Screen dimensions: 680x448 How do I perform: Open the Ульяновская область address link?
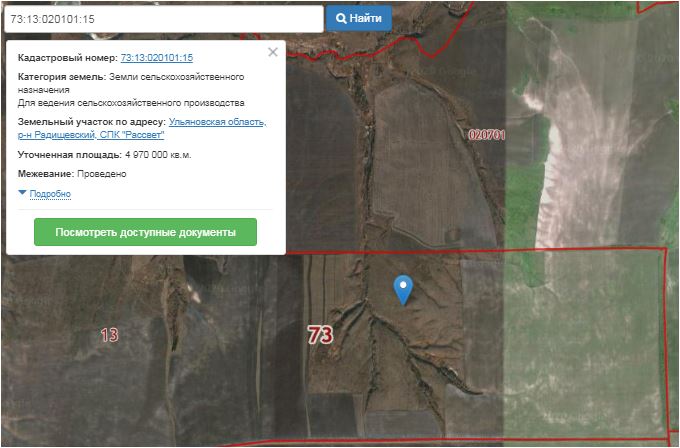142,128
